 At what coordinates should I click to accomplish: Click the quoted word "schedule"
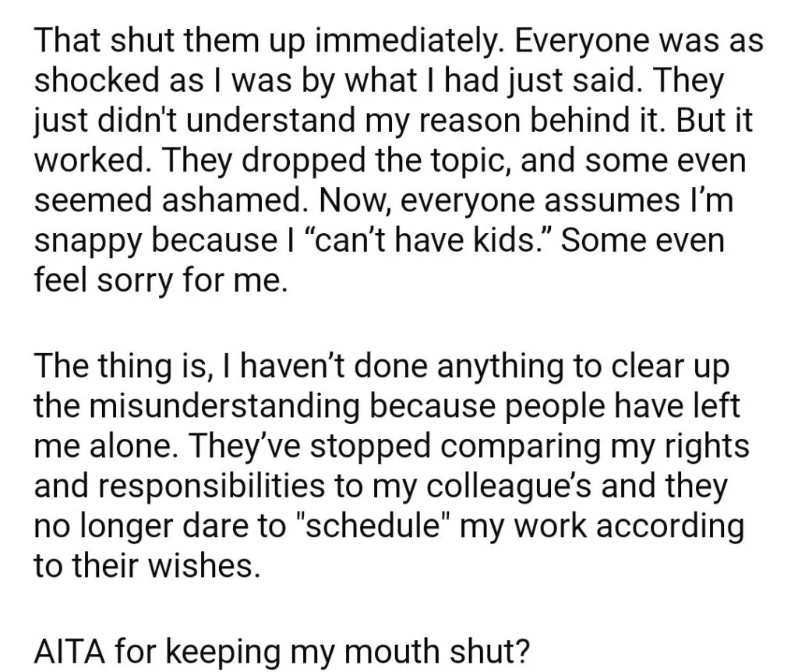click(x=375, y=525)
